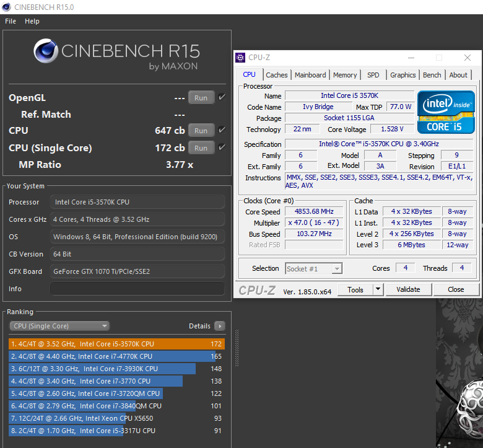Screen dimensions: 483x448
Task: Open the Help menu
Action: (32, 21)
